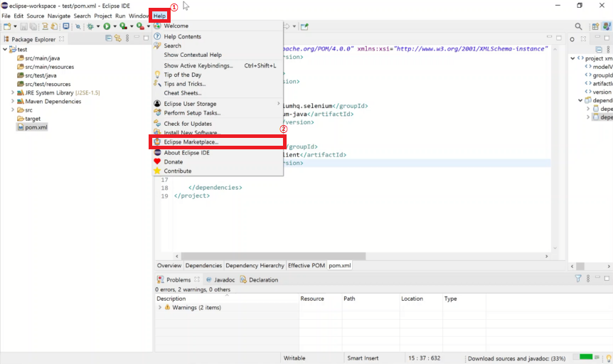Click the Save All toolbar icon
This screenshot has width=613, height=364.
[33, 26]
